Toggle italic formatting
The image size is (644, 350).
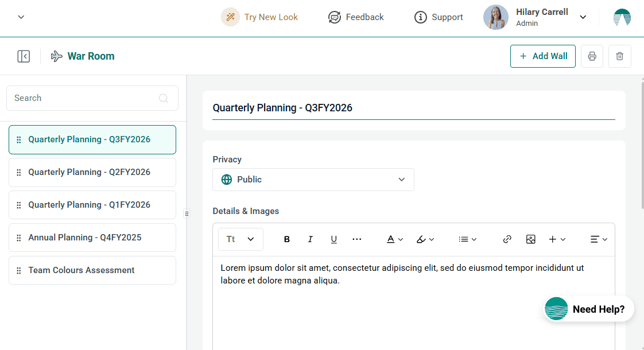pyautogui.click(x=310, y=239)
